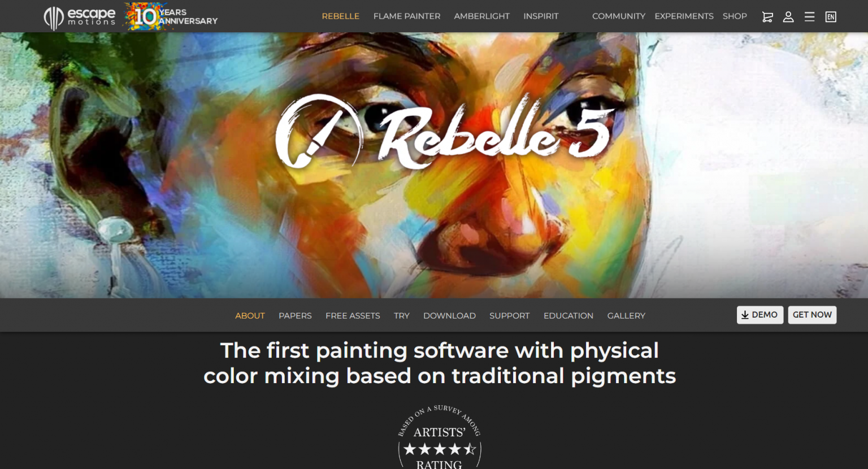Click the Escape Motions logo

pos(80,17)
